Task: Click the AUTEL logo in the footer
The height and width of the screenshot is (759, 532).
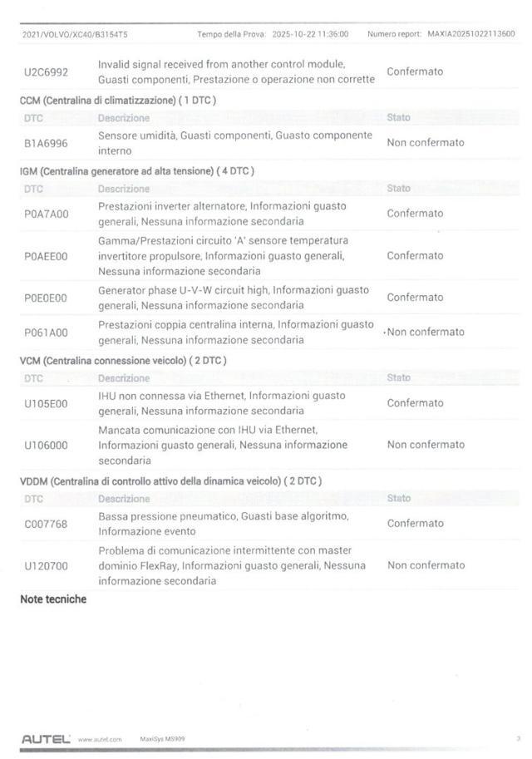Action: coord(45,738)
